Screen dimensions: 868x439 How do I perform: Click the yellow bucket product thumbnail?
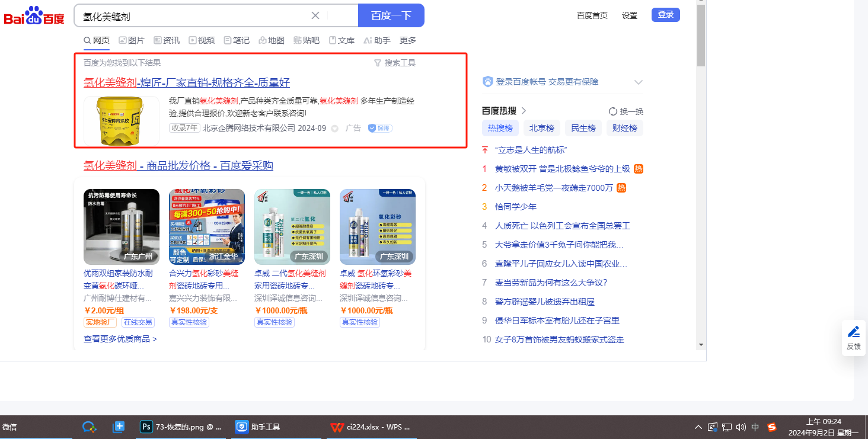122,120
